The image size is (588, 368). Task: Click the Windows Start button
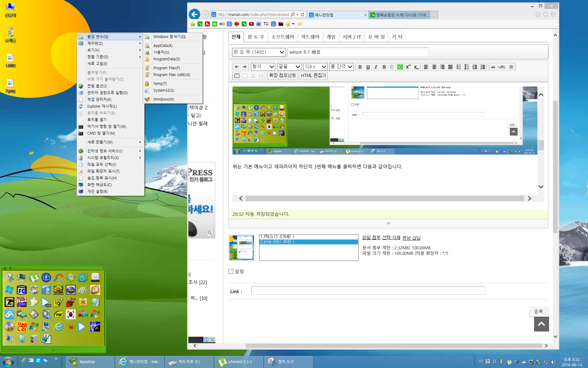click(8, 362)
